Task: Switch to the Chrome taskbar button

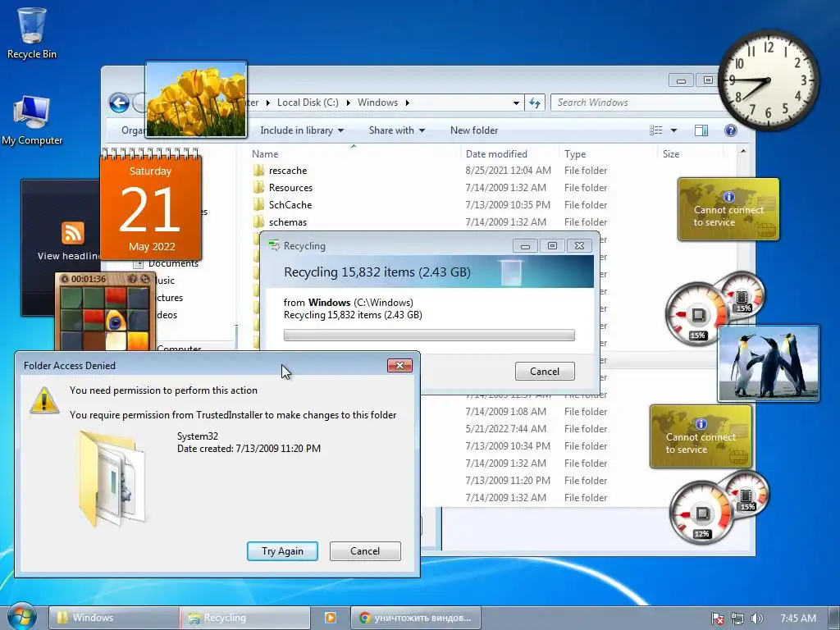Action: (x=416, y=618)
